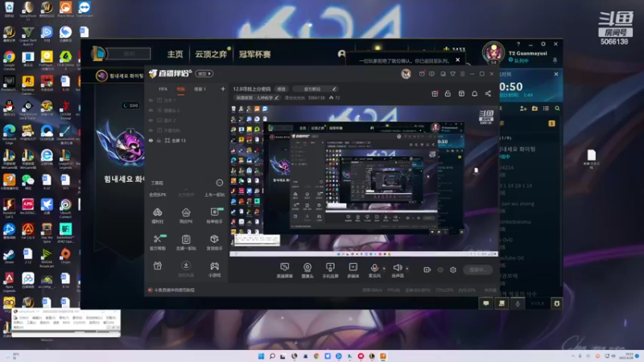This screenshot has height=362, width=644.
Task: Open the list view options in League social panel
Action: [546, 109]
